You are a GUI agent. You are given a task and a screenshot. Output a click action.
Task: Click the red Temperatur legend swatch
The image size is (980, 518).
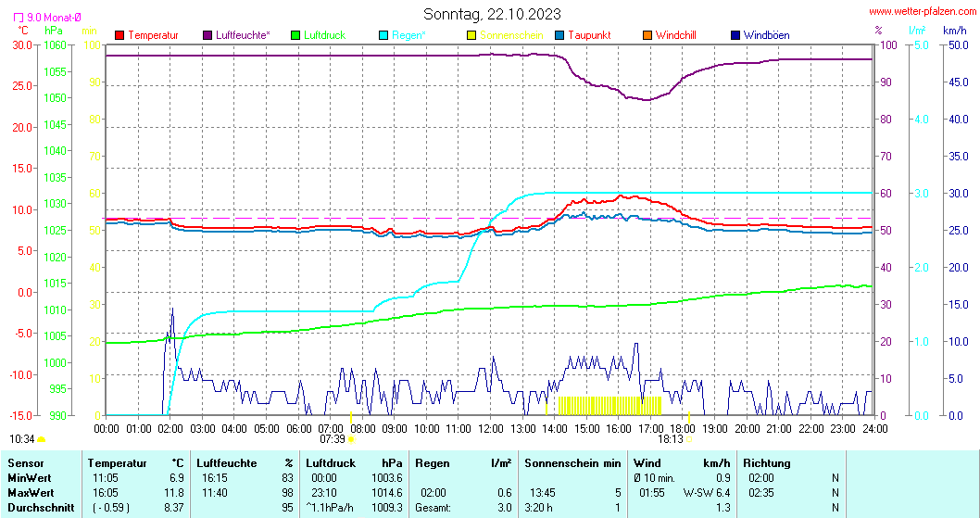(x=120, y=35)
